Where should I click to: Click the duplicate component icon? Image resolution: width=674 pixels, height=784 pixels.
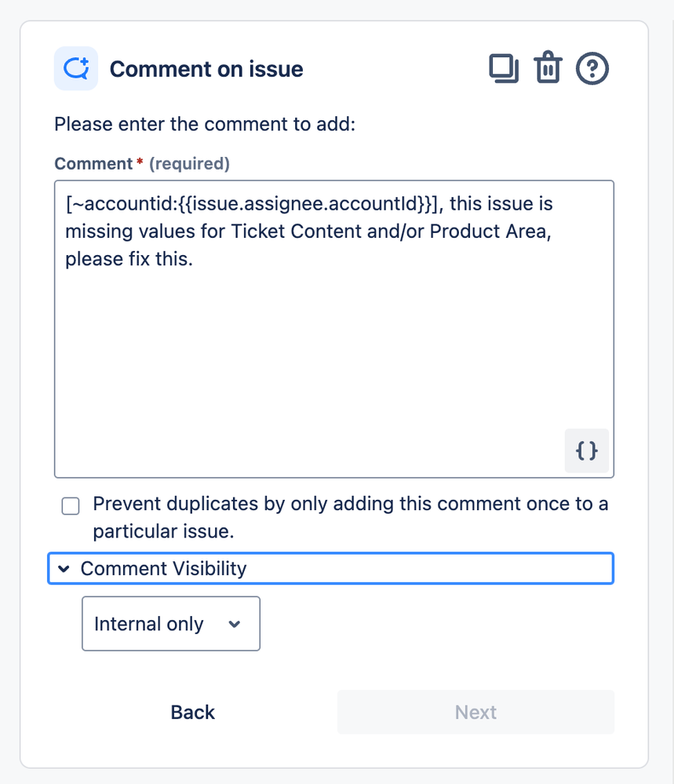point(504,68)
